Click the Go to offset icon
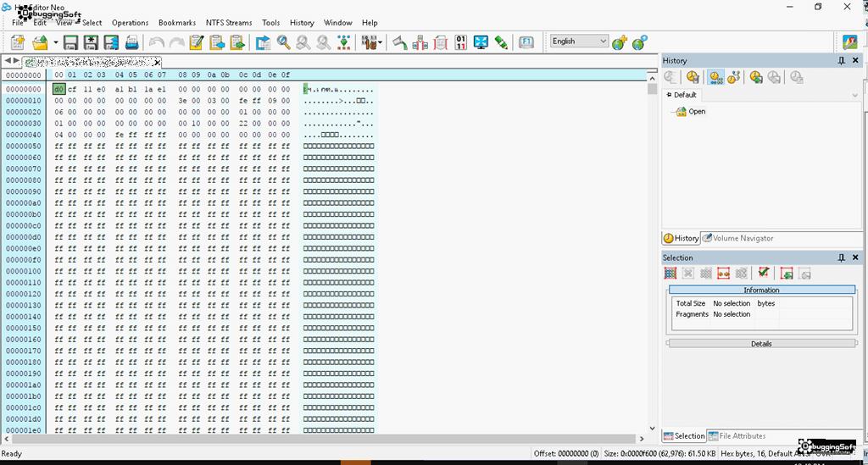This screenshot has width=868, height=465. (263, 42)
